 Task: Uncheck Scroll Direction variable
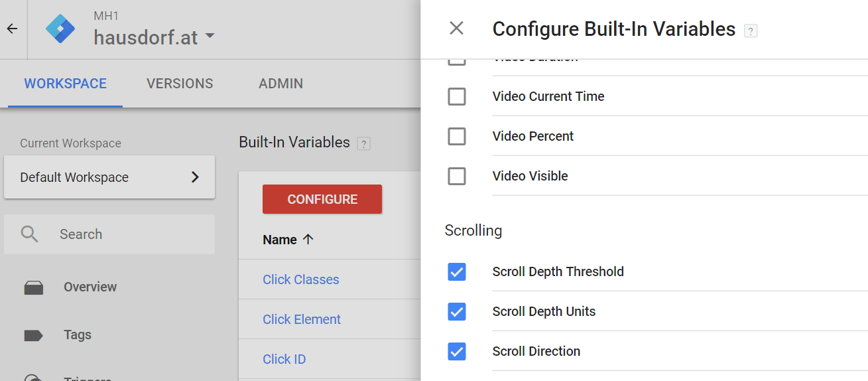pos(457,352)
